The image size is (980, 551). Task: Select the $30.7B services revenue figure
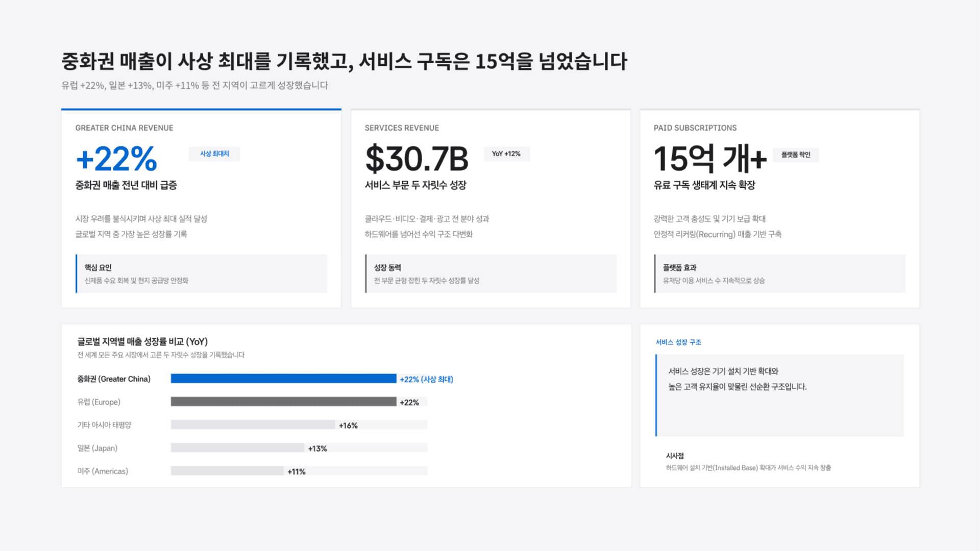[x=416, y=159]
